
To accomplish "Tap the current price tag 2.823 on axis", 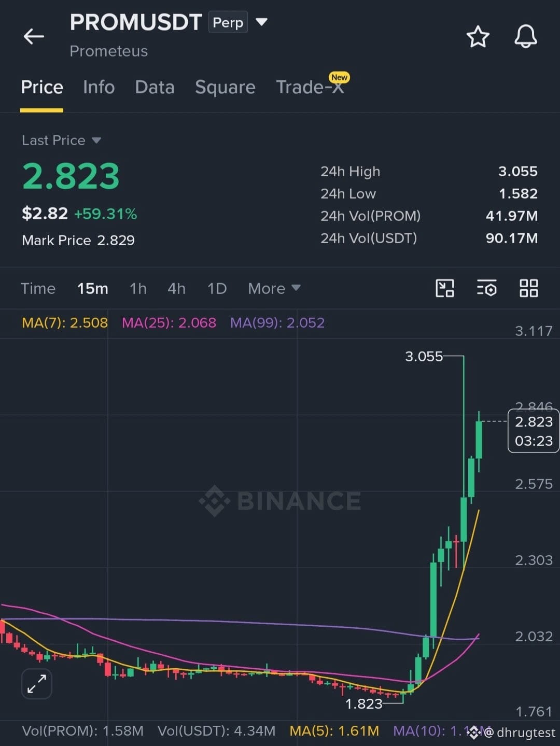I will 534,431.
